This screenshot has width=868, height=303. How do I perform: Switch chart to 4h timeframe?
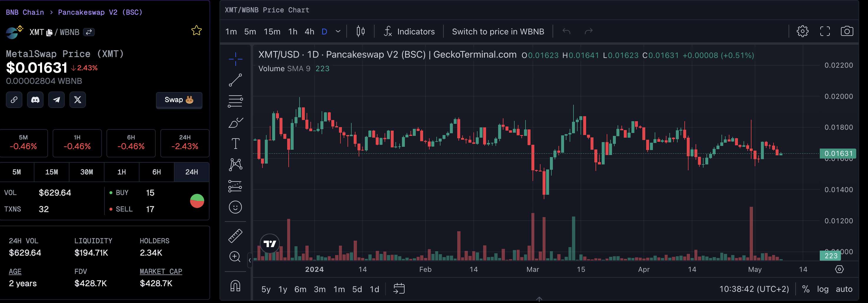309,31
